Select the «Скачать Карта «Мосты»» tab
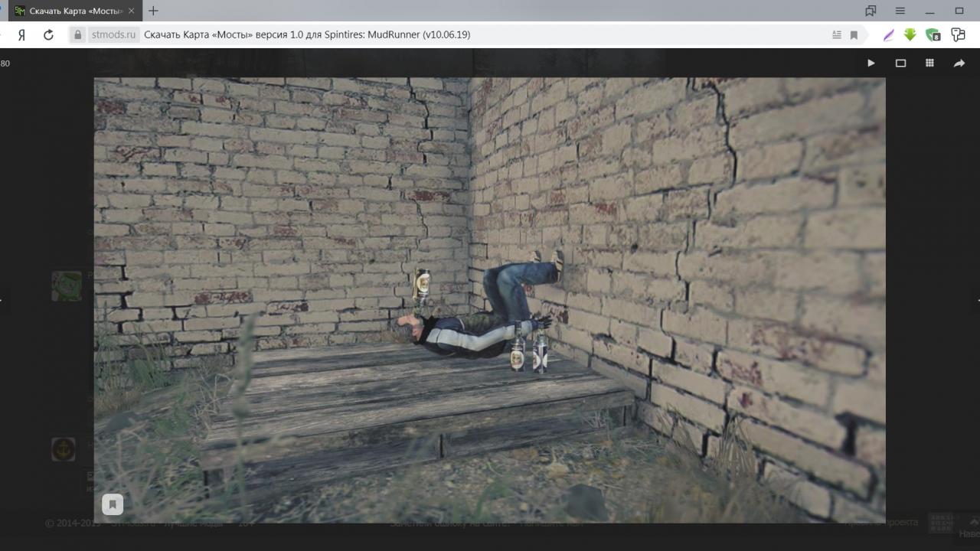 (x=73, y=11)
